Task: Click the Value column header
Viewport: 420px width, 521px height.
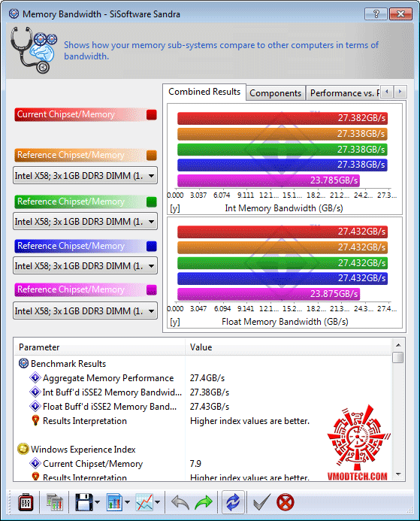Action: [x=289, y=347]
